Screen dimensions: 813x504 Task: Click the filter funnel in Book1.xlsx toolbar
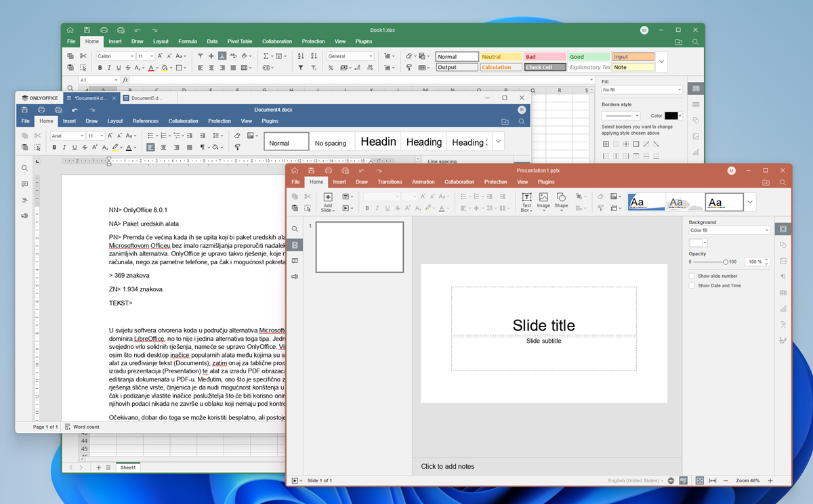tap(301, 68)
